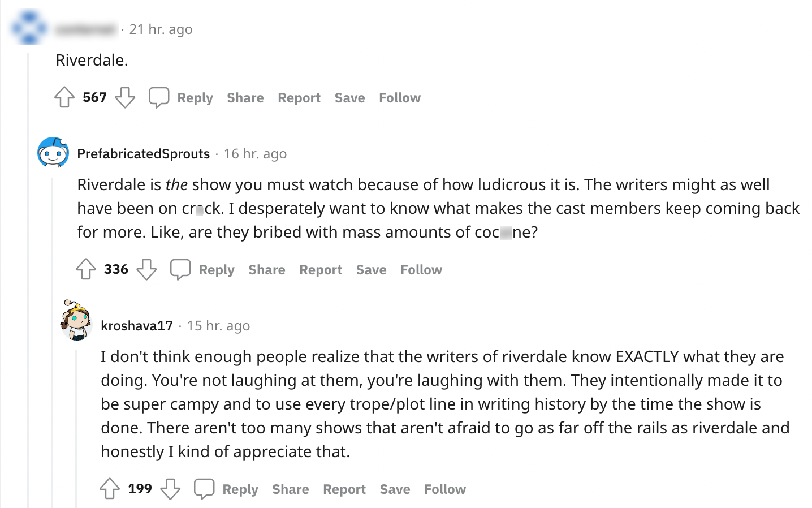Open PrefabricatedSprouts' avatar
This screenshot has width=812, height=508.
pyautogui.click(x=53, y=153)
